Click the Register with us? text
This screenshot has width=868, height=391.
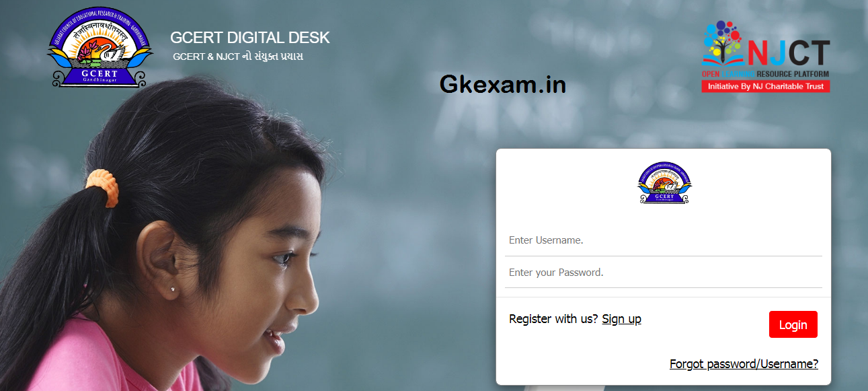pos(553,319)
